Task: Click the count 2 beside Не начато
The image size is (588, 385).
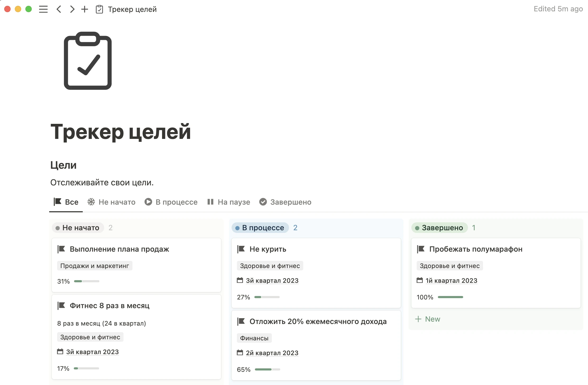Action: tap(111, 228)
